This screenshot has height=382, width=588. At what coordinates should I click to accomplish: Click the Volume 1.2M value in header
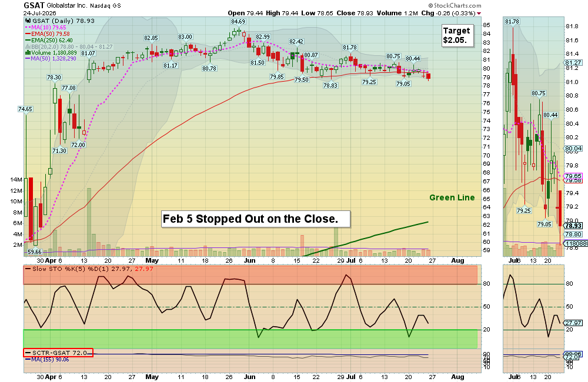pos(397,13)
